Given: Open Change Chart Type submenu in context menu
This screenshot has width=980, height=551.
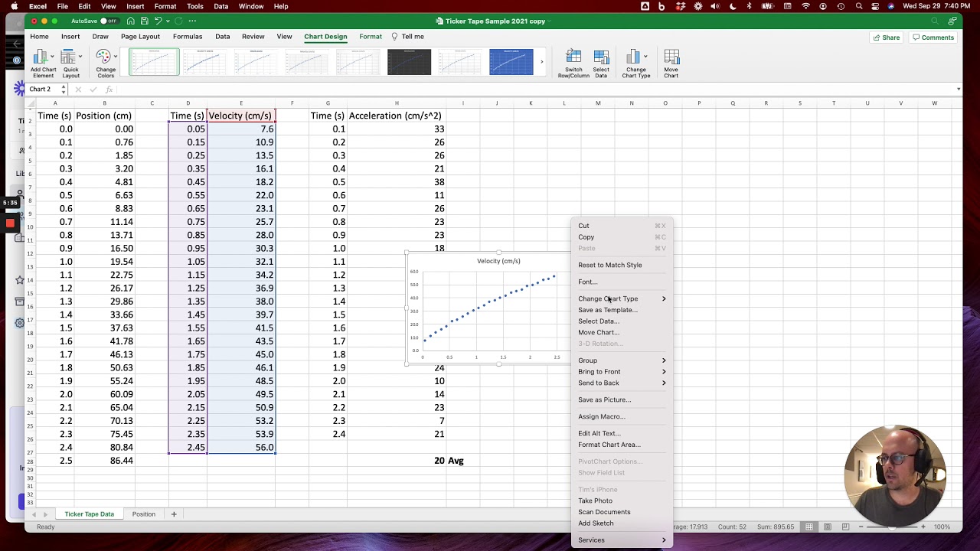Looking at the screenshot, I should 622,298.
